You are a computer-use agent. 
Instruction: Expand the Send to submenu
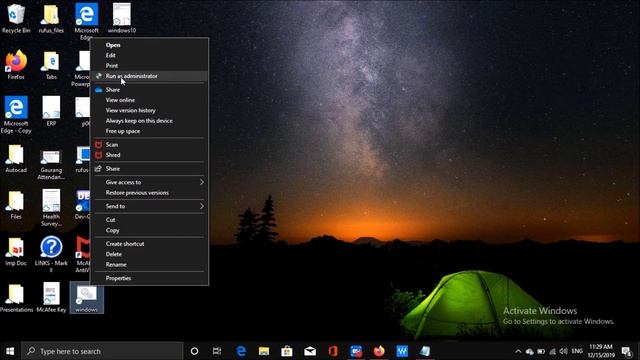[149, 206]
